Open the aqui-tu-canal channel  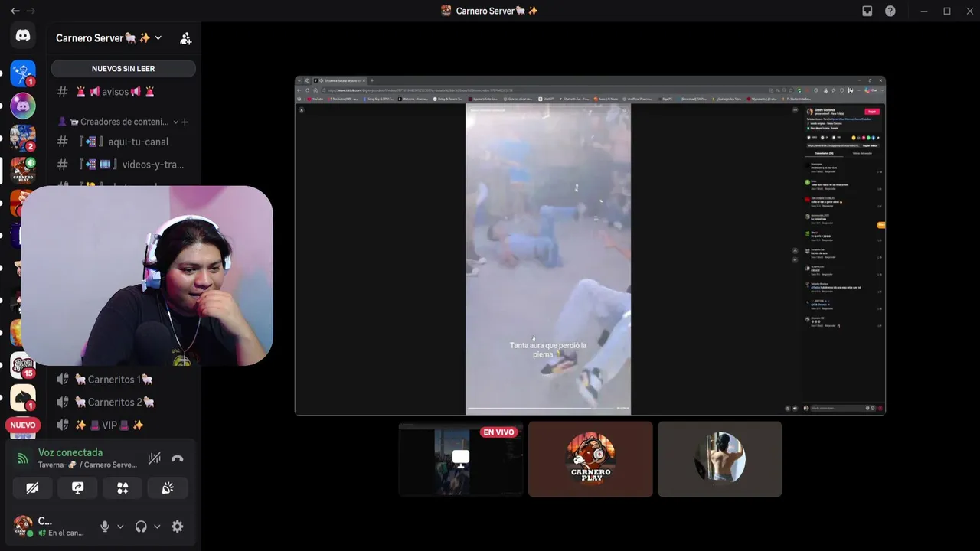coord(123,142)
